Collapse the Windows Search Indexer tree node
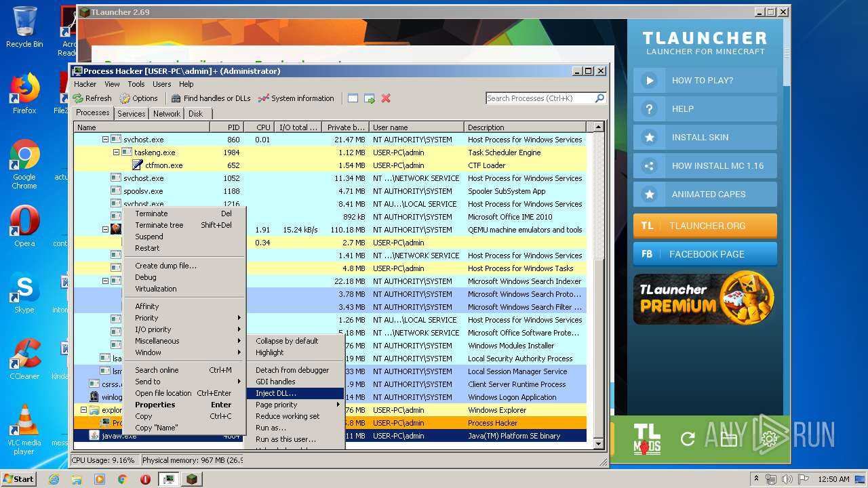 tap(105, 281)
